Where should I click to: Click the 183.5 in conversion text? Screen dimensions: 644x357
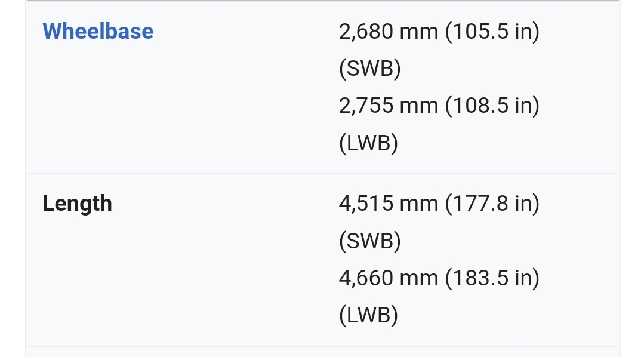pyautogui.click(x=492, y=278)
